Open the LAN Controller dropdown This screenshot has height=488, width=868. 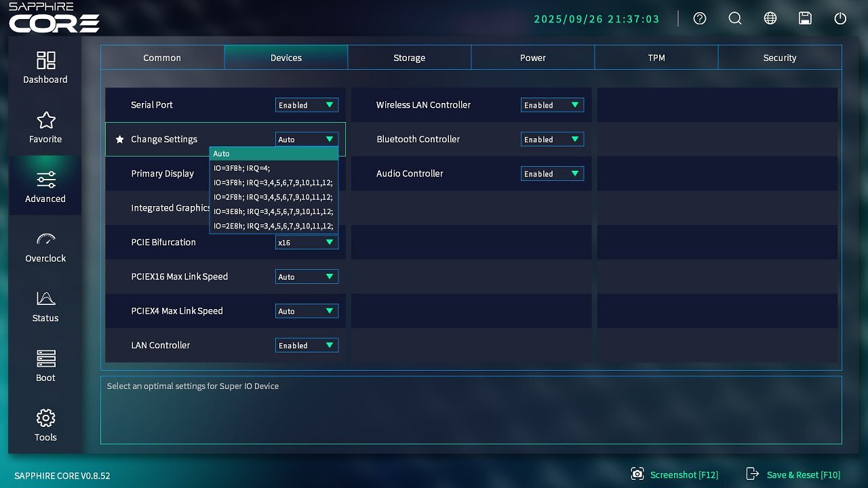pos(307,345)
